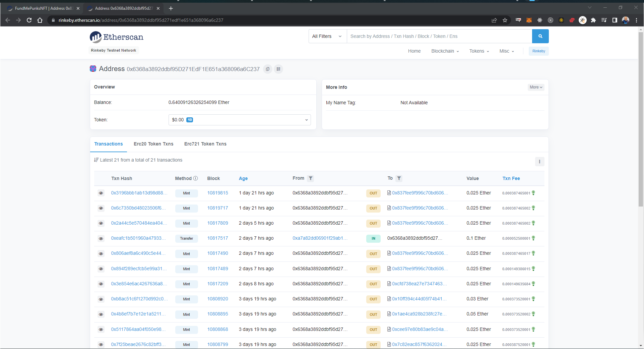The image size is (644, 349).
Task: Click gas tip icon for 0x3196bbb1ab13d98d88 row
Action: click(x=533, y=193)
